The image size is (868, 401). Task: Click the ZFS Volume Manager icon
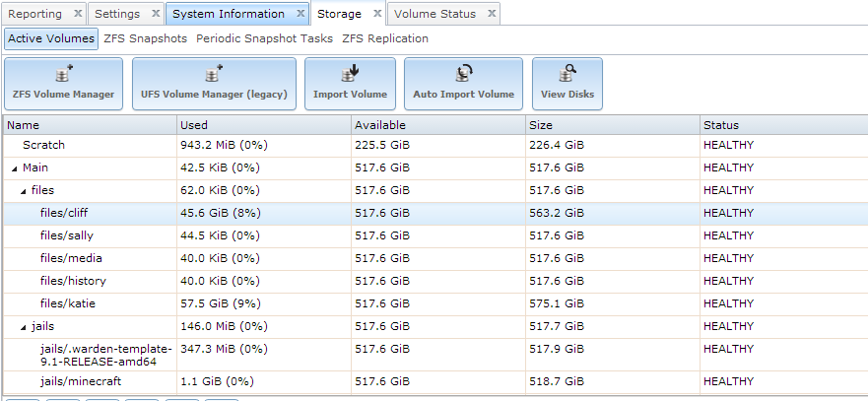(x=64, y=74)
